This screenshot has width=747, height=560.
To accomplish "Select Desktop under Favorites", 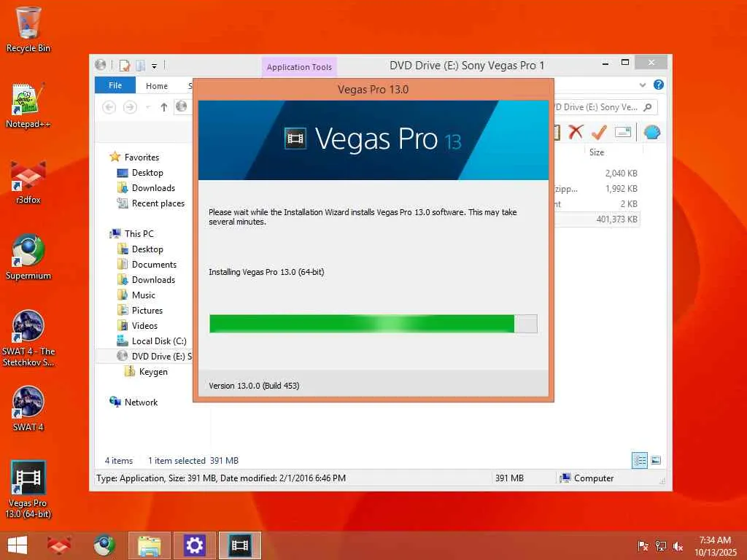I will tap(147, 173).
